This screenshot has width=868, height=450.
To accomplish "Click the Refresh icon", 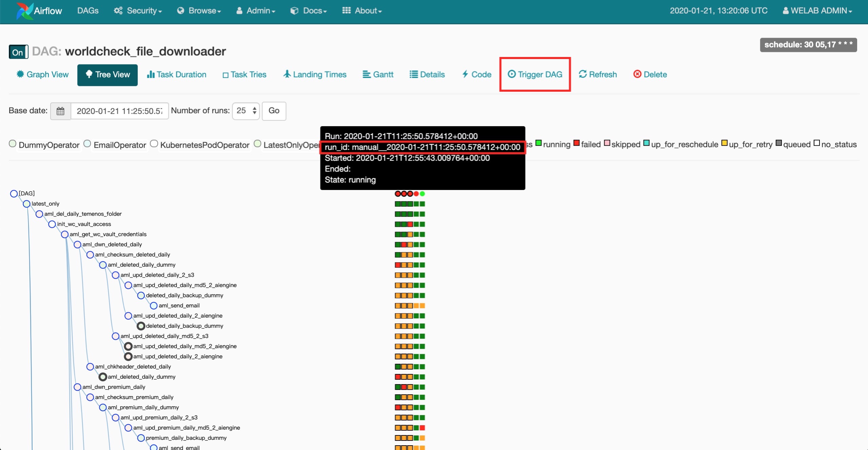I will 582,74.
